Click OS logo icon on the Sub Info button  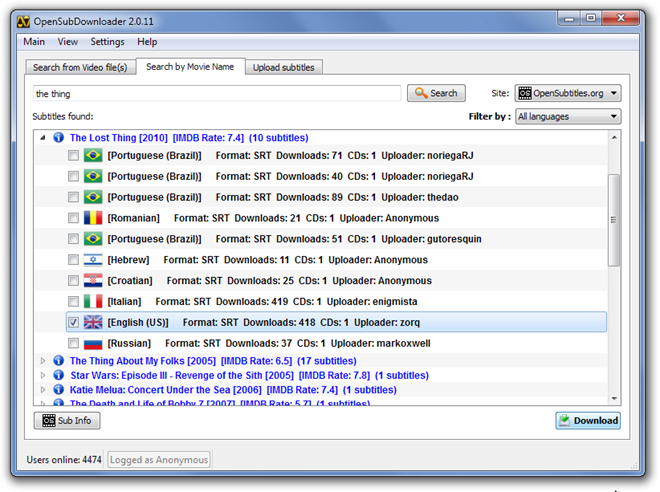[x=49, y=420]
